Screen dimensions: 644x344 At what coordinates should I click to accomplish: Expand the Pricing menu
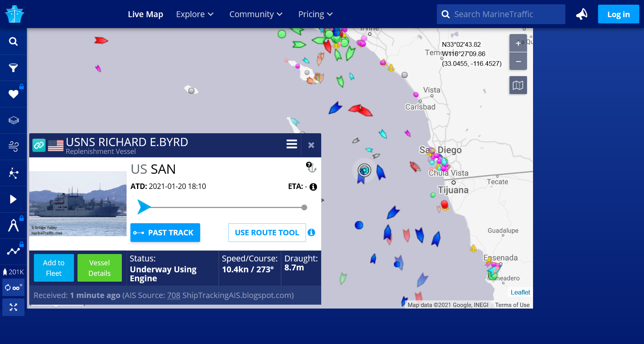pyautogui.click(x=315, y=14)
